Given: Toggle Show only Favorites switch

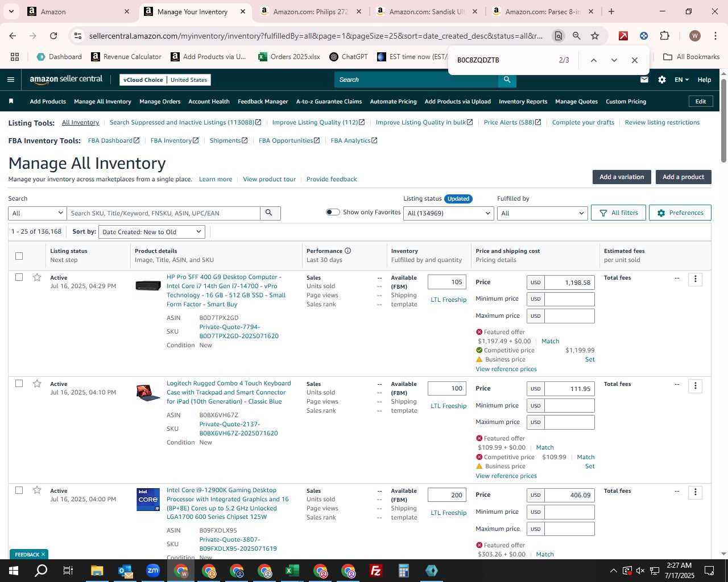Looking at the screenshot, I should [333, 212].
